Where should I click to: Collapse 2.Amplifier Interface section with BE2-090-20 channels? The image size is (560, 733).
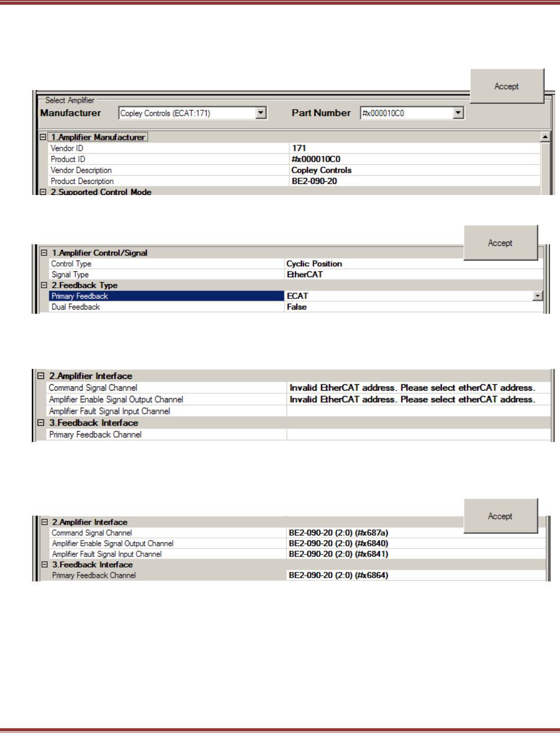(x=45, y=522)
